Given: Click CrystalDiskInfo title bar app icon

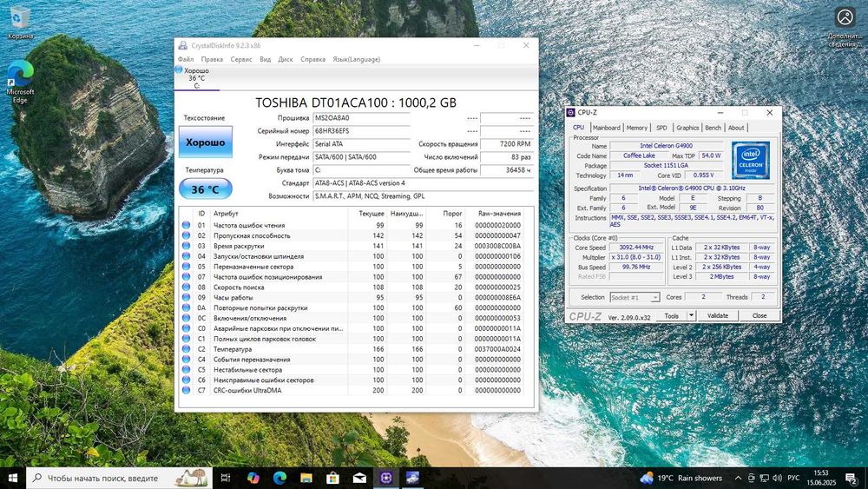Looking at the screenshot, I should (182, 45).
